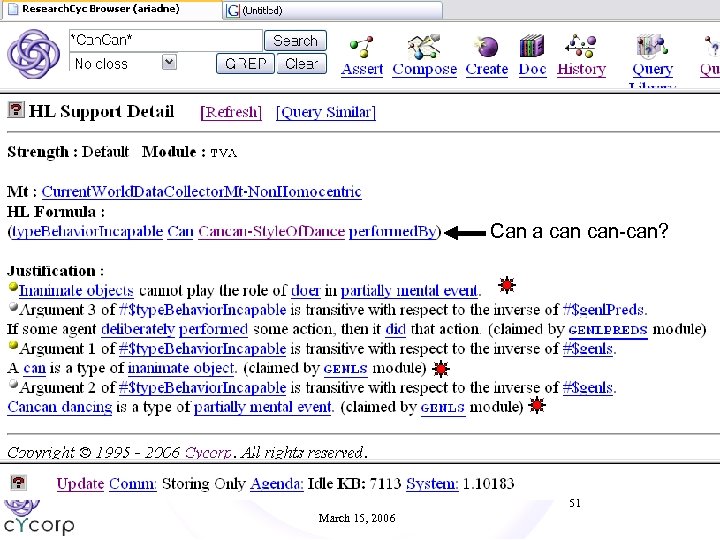
Task: Click the Doc books icon
Action: (x=532, y=46)
